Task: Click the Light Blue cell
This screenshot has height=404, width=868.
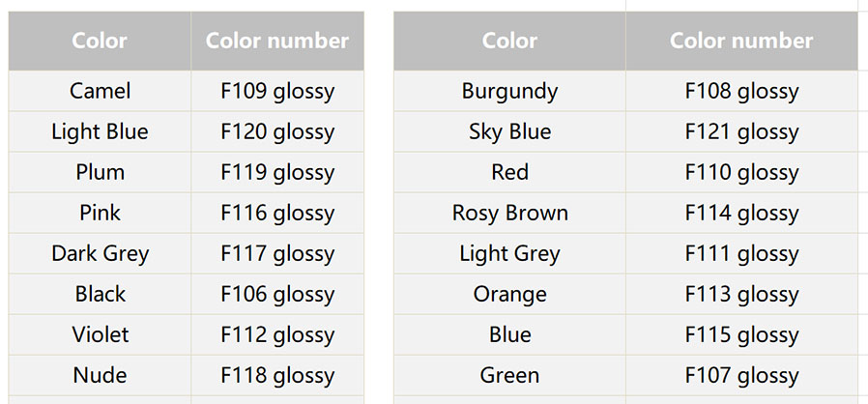Action: (x=100, y=131)
